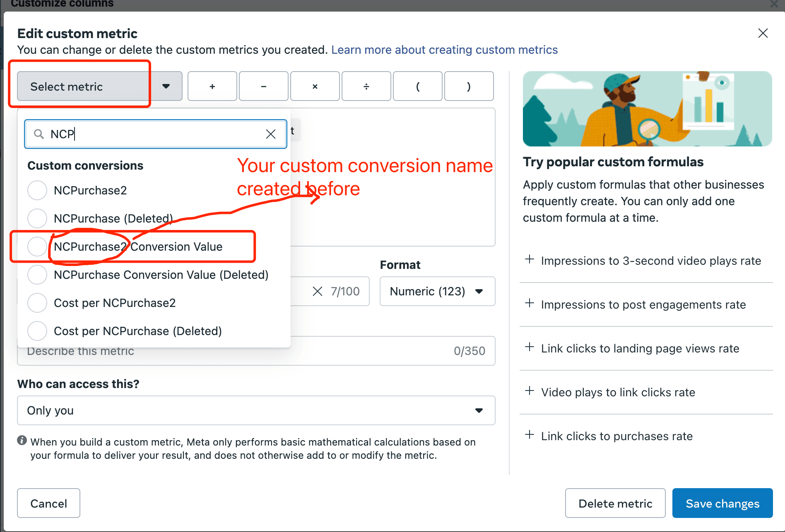This screenshot has width=785, height=532.
Task: Clear the metric name field
Action: (318, 291)
